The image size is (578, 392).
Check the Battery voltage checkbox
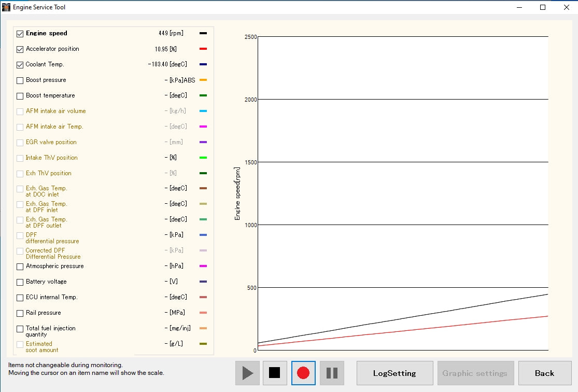coord(20,282)
